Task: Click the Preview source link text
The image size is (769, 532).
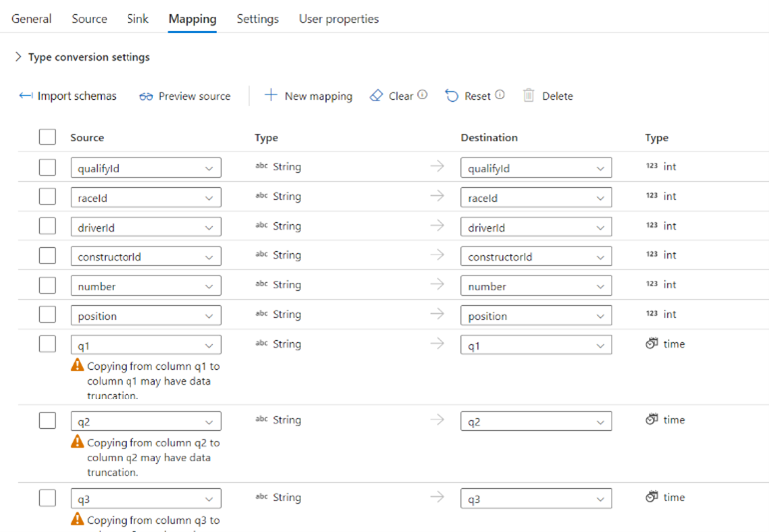Action: (194, 97)
